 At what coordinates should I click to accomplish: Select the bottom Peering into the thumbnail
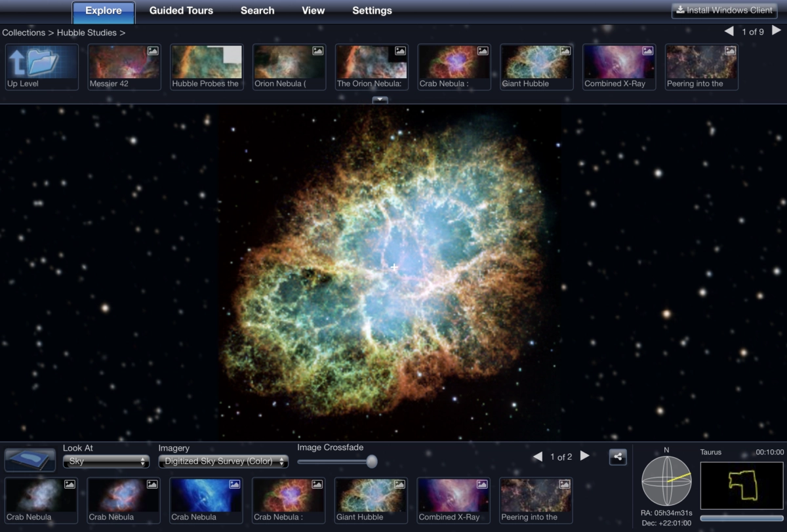coord(536,500)
